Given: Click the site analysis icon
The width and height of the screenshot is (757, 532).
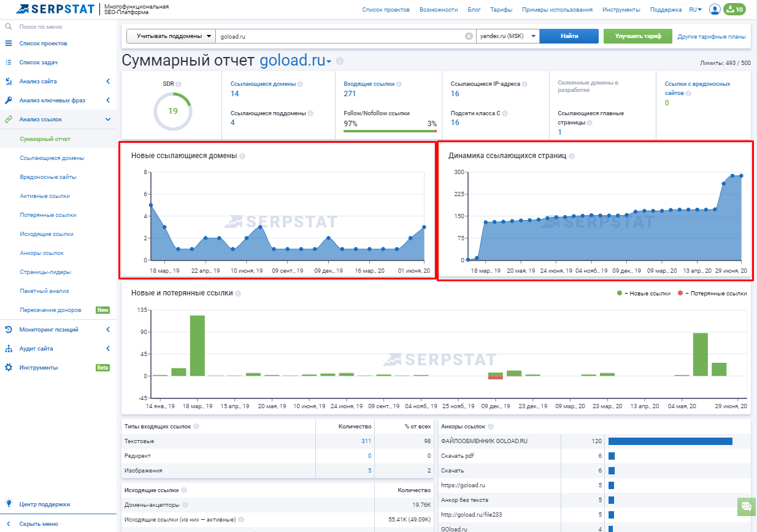Looking at the screenshot, I should click(9, 82).
